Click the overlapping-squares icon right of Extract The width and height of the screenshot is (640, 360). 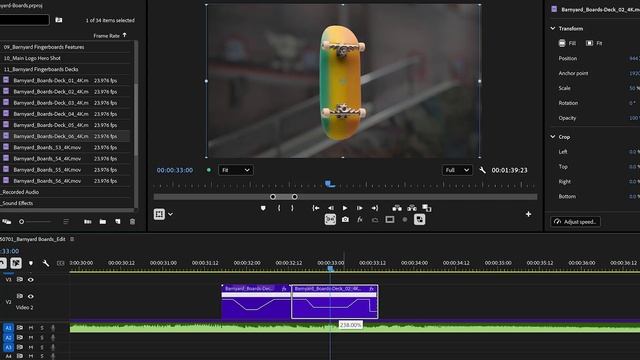[x=427, y=208]
